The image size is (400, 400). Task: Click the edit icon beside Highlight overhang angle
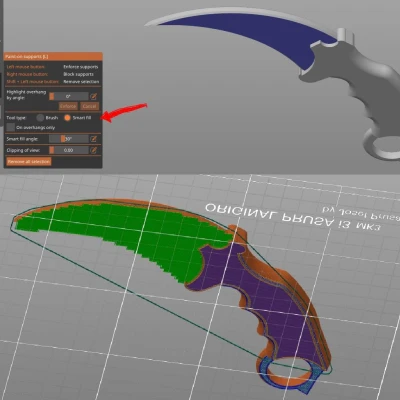pos(94,96)
